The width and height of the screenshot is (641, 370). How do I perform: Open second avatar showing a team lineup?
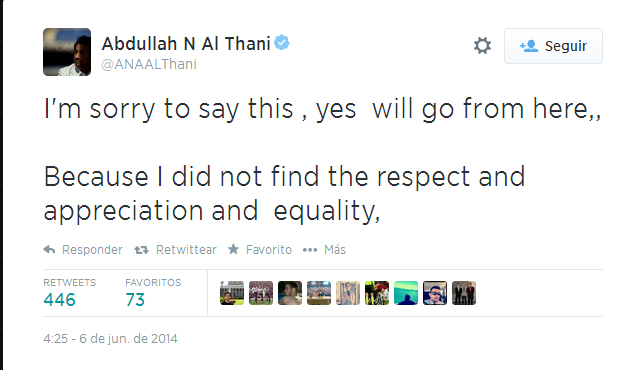point(261,293)
